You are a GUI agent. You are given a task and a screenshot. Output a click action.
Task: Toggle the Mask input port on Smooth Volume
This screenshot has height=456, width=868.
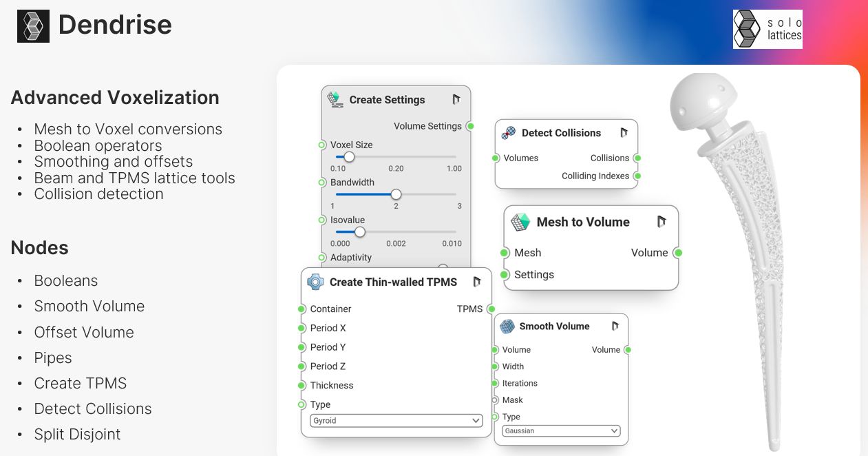click(x=494, y=400)
